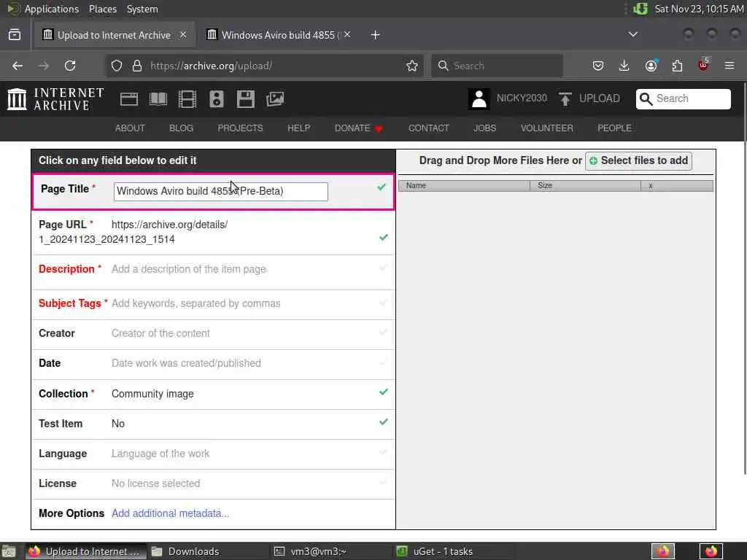
Task: Open the No license selected field
Action: [x=214, y=484]
